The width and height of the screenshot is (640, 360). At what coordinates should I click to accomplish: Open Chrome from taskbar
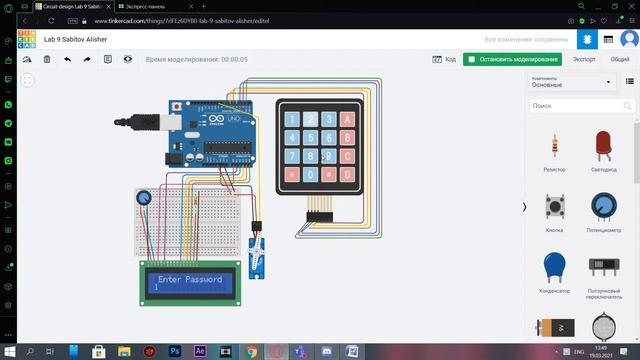pos(251,351)
